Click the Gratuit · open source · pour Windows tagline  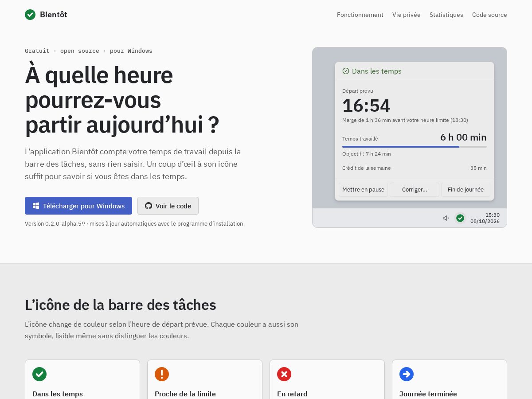89,51
